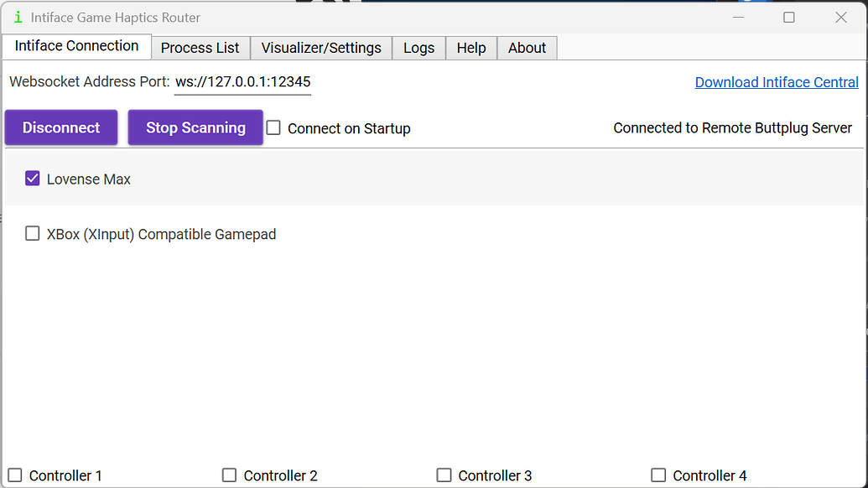Maximize the Intiface Game Haptics Router window
This screenshot has width=868, height=488.
pos(789,18)
